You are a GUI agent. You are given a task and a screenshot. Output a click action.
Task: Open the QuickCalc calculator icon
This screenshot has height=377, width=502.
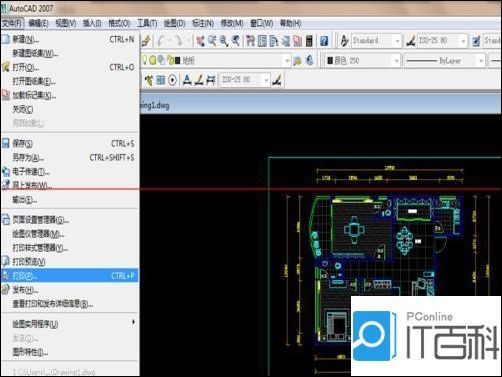click(x=309, y=41)
